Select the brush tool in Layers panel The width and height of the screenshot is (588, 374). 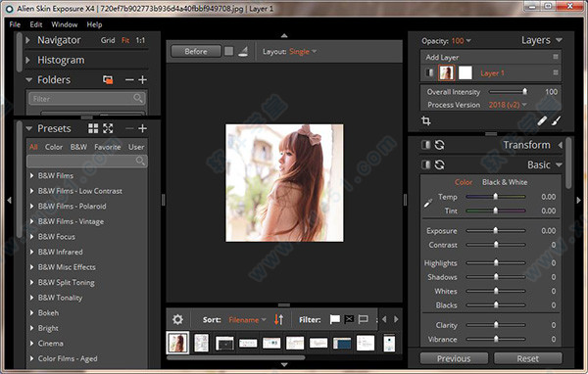(x=557, y=120)
